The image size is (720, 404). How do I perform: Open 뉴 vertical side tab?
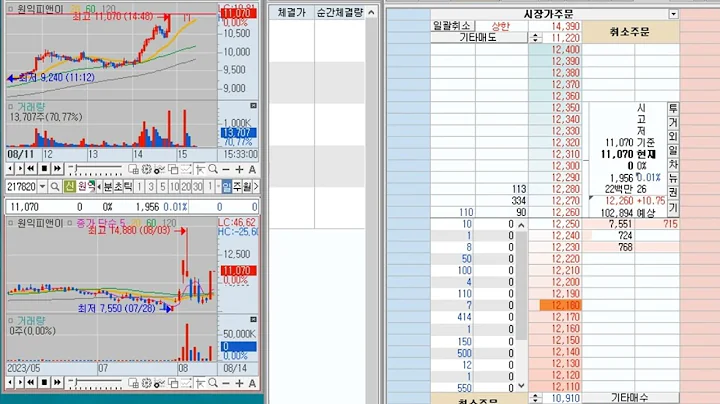click(x=673, y=179)
